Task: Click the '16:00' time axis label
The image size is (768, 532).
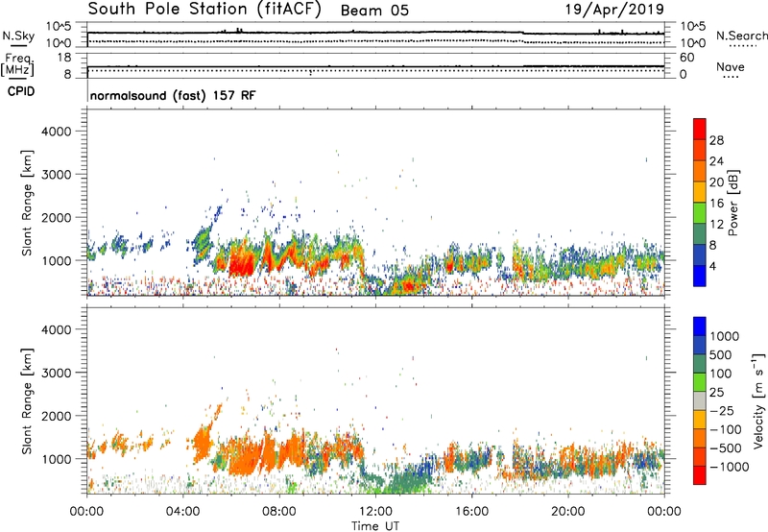Action: click(471, 512)
